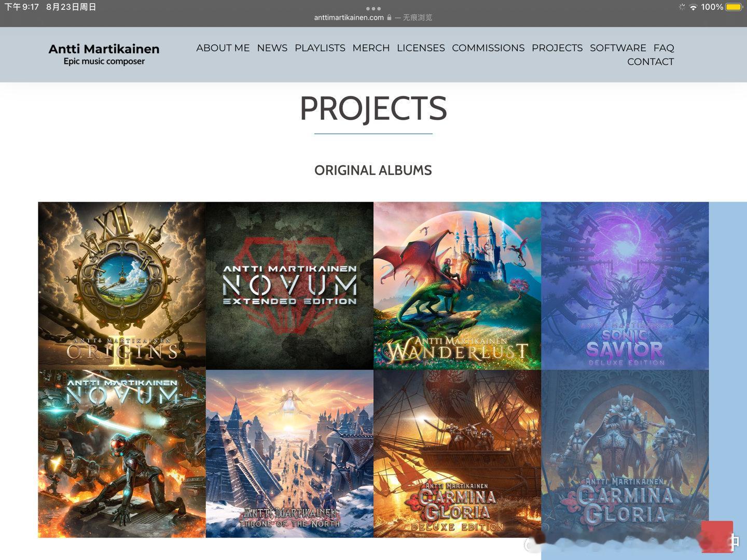Tap the Wi-Fi status icon
This screenshot has height=560, width=747.
click(x=693, y=7)
